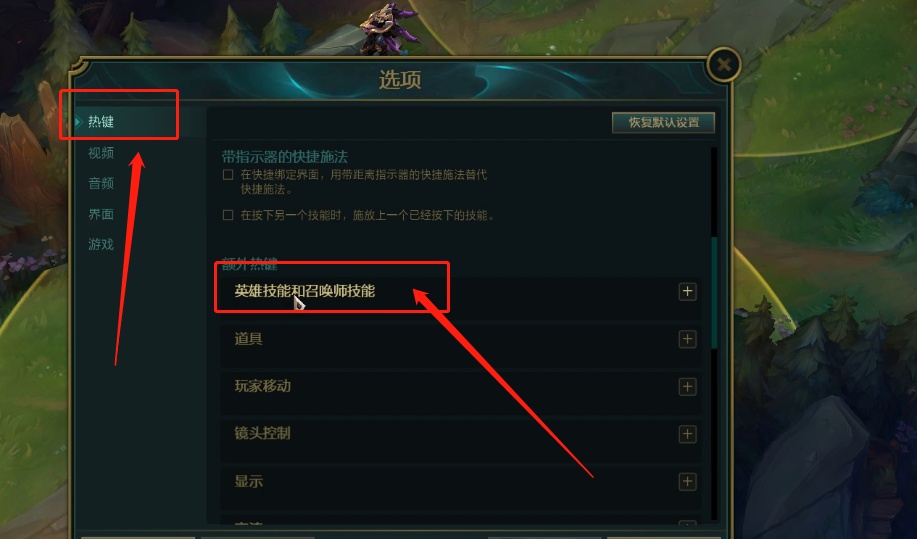Expand 道具 section using plus icon
Viewport: 917px width, 539px height.
point(687,339)
